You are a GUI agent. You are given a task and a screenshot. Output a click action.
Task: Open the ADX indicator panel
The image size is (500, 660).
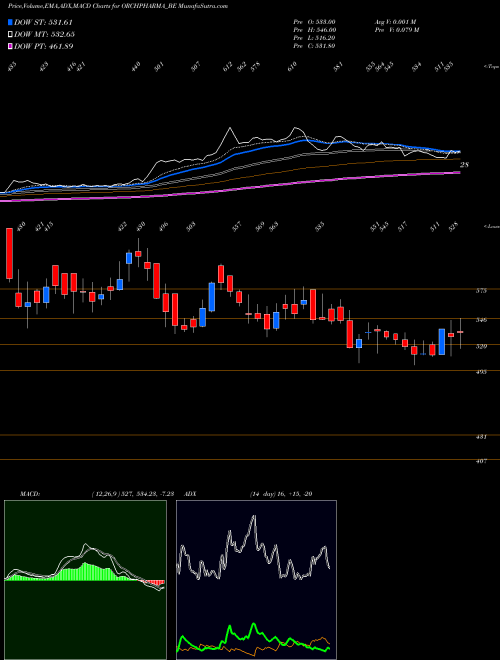(256, 580)
